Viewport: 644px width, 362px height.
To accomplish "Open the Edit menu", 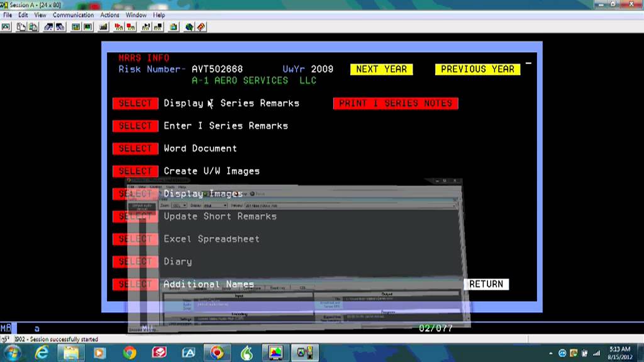I will click(x=23, y=15).
